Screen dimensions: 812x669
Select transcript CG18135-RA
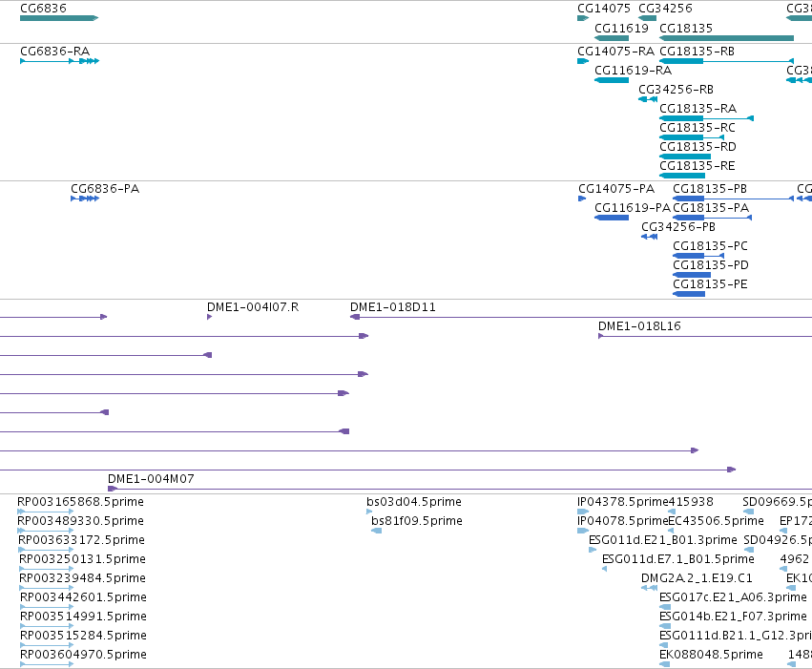[706, 118]
